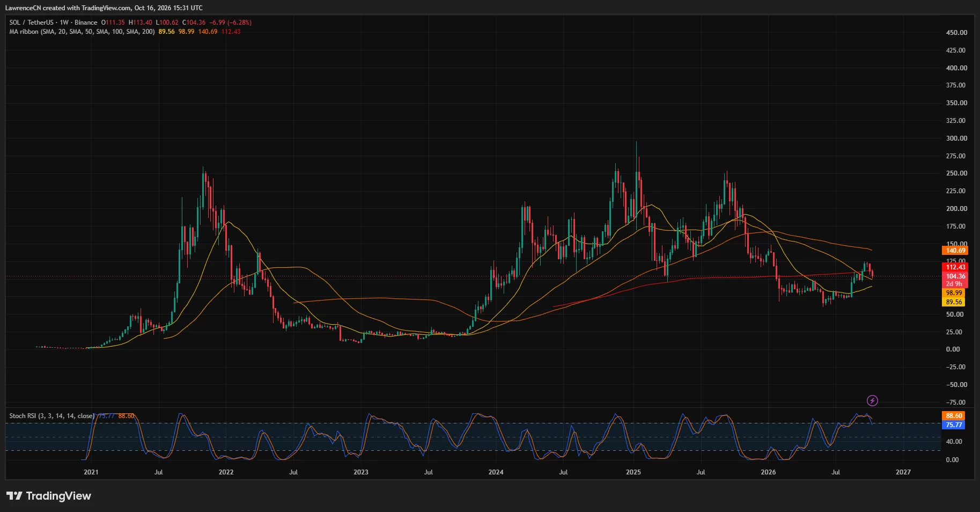This screenshot has width=980, height=512.
Task: Click the 25.00 price axis label
Action: [955, 332]
